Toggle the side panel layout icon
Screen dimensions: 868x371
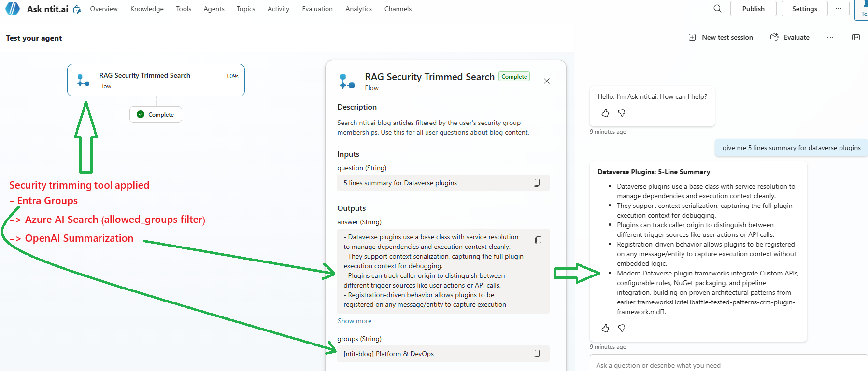point(856,37)
